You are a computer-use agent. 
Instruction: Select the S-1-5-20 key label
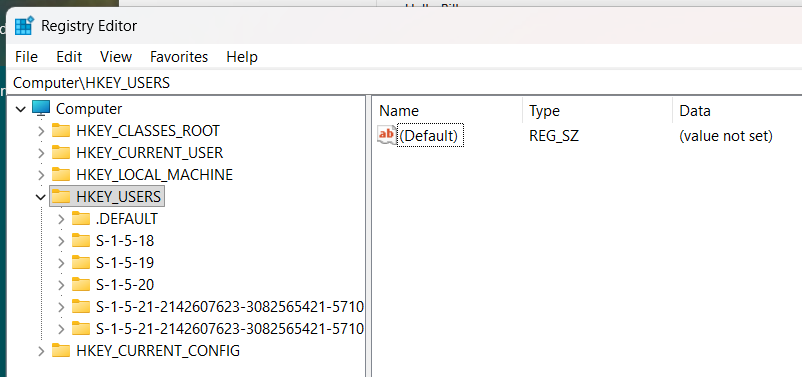(x=125, y=285)
